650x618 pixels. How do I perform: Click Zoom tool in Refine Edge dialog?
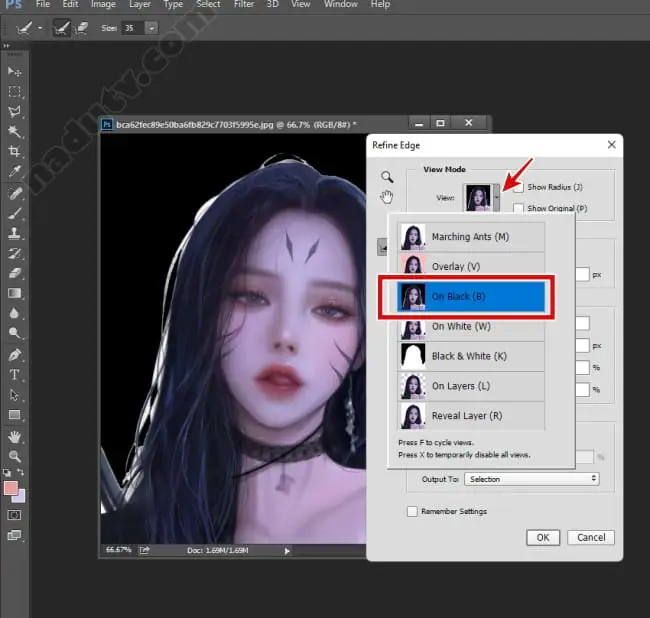[x=387, y=177]
